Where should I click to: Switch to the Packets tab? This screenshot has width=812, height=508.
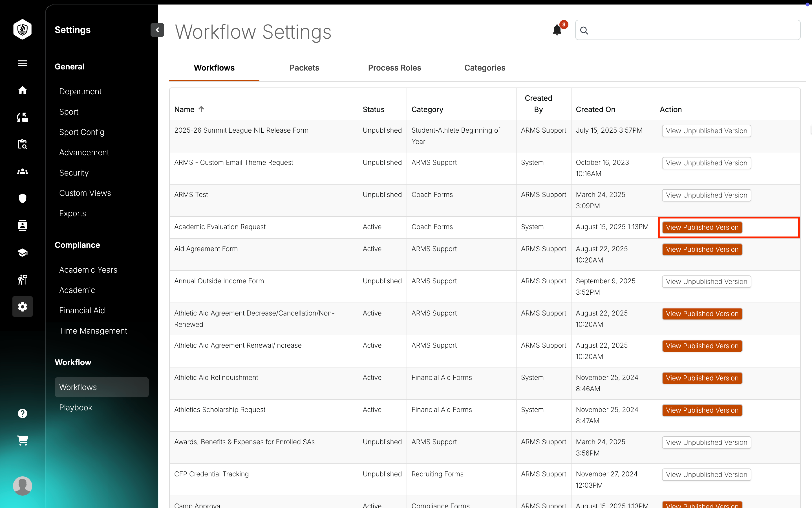tap(304, 68)
